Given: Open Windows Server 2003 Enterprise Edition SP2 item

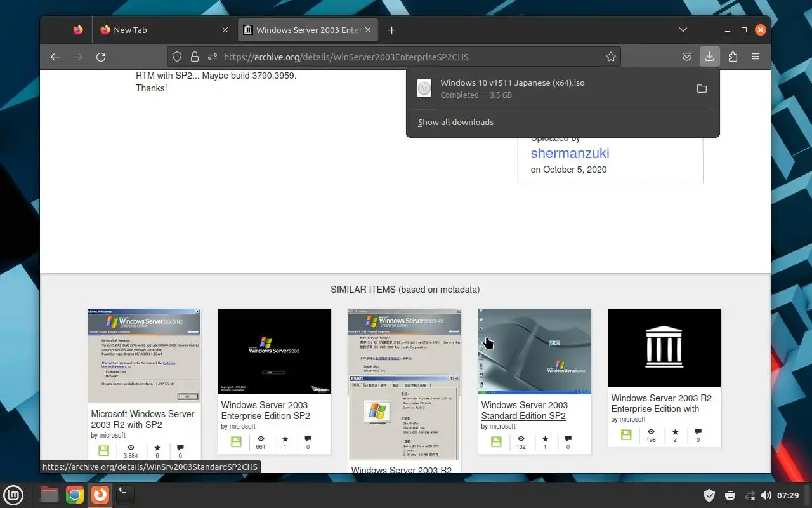Looking at the screenshot, I should (265, 410).
